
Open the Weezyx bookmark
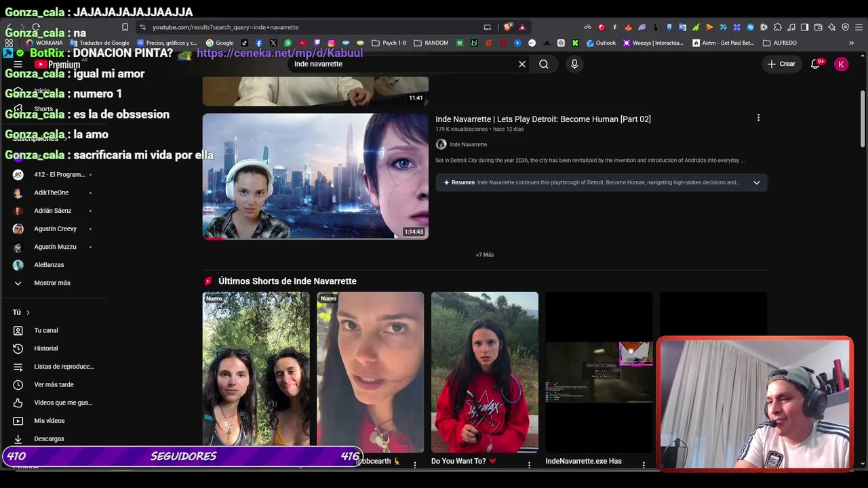tap(652, 43)
